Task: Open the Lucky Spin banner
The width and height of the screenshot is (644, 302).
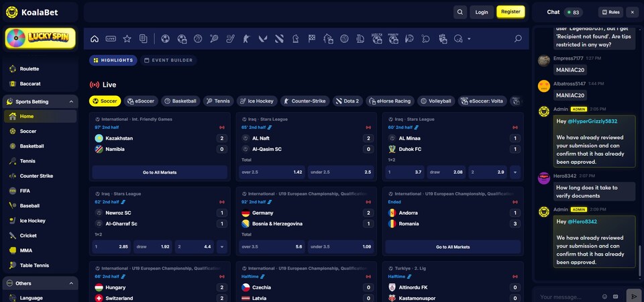Action: click(40, 39)
